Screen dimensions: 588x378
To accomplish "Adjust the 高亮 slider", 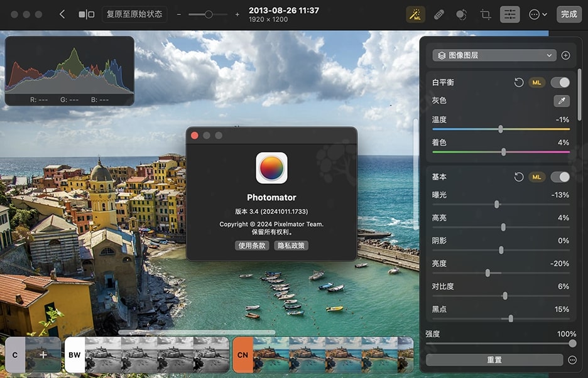I will coord(501,227).
